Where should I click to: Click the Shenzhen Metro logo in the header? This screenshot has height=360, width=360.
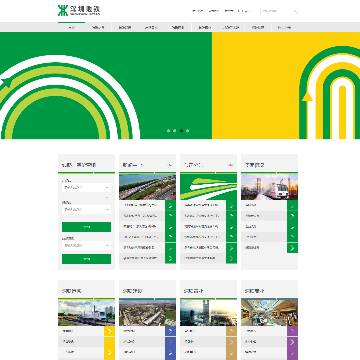(79, 10)
